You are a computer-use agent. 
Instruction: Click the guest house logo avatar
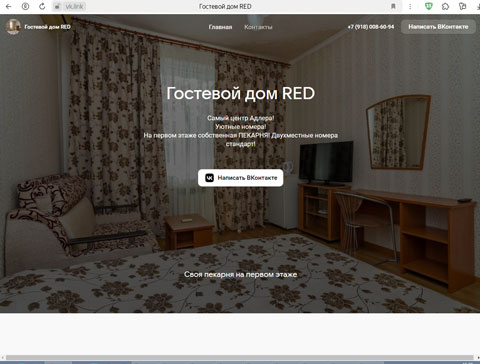tap(13, 27)
